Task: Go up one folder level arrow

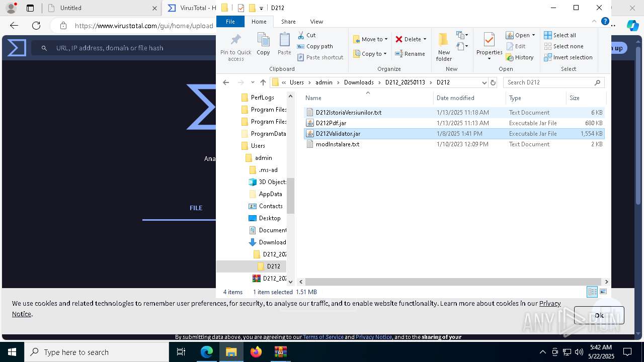Action: click(263, 82)
